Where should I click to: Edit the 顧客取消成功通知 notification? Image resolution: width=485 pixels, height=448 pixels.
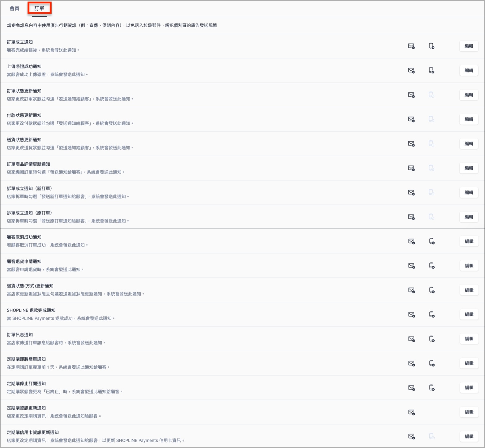click(469, 241)
